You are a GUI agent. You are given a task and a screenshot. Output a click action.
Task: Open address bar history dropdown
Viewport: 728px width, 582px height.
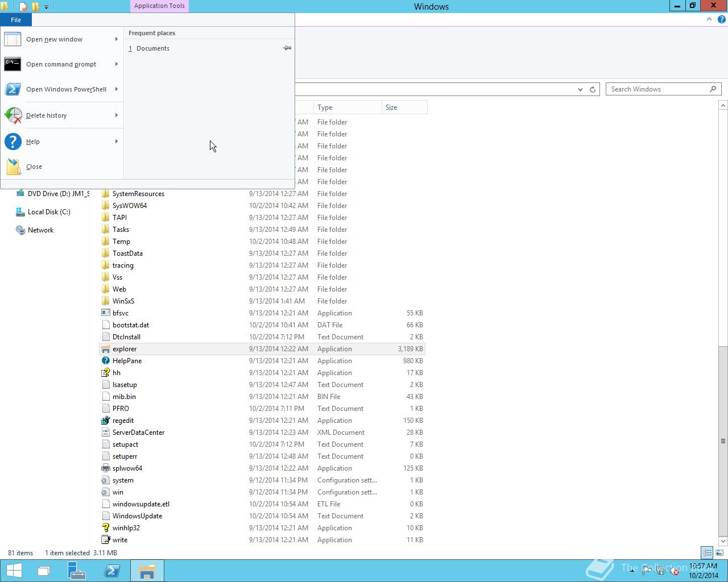[580, 89]
